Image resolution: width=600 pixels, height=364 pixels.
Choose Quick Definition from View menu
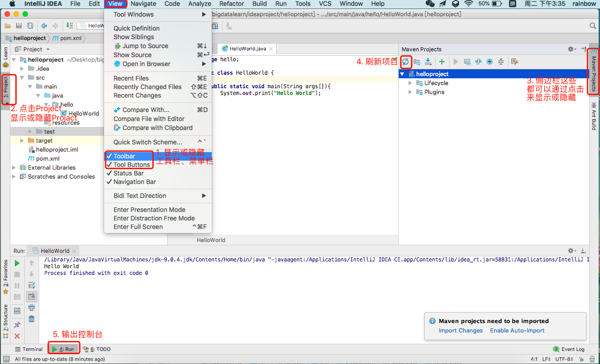pos(158,28)
